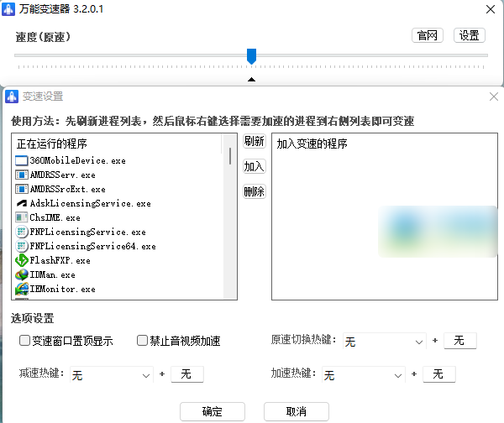Screen dimensions: 504x423
Task: Click the ChsIME.exe process icon
Action: coord(22,217)
